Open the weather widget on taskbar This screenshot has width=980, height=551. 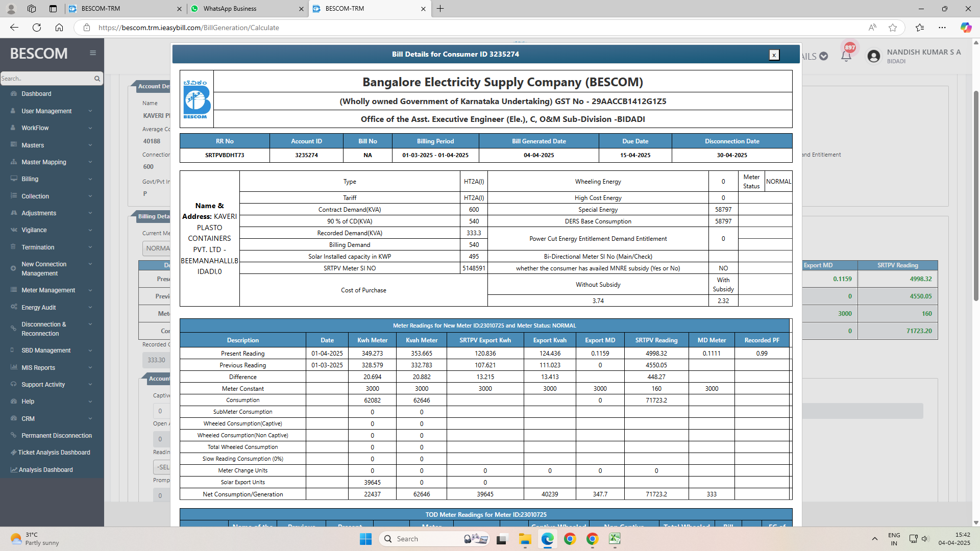(35, 539)
